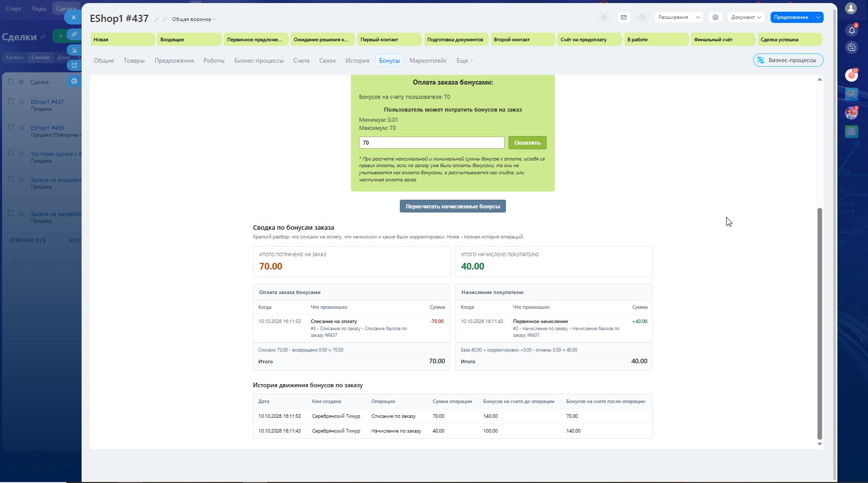This screenshot has height=483, width=868.
Task: Click the phone call icon in header
Action: click(x=604, y=17)
